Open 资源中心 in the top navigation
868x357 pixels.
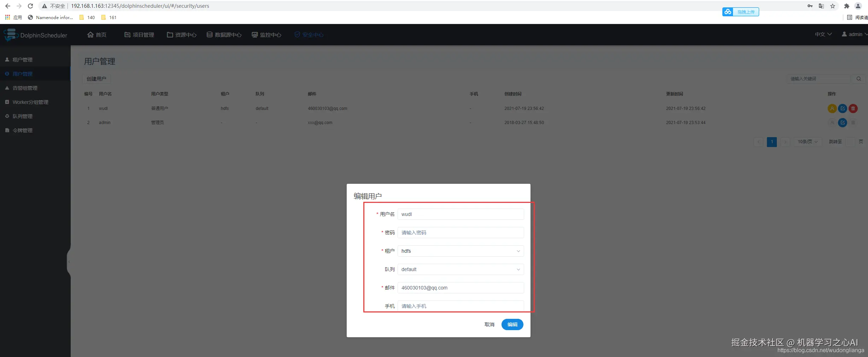tap(182, 35)
